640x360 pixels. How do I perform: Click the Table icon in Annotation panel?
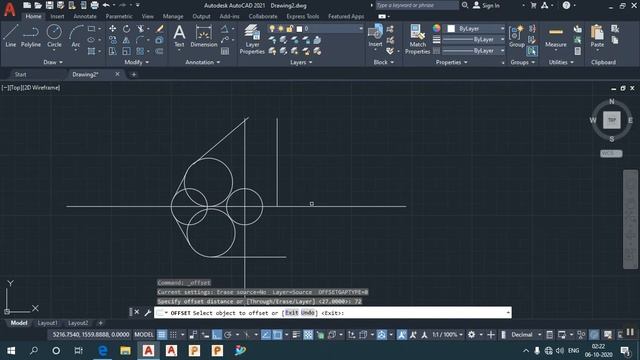225,51
